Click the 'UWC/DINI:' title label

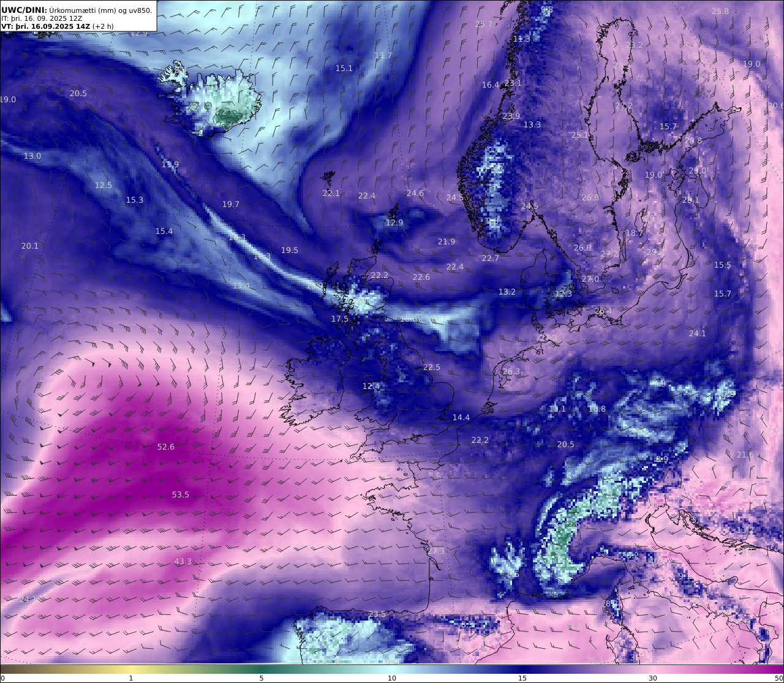click(x=24, y=10)
